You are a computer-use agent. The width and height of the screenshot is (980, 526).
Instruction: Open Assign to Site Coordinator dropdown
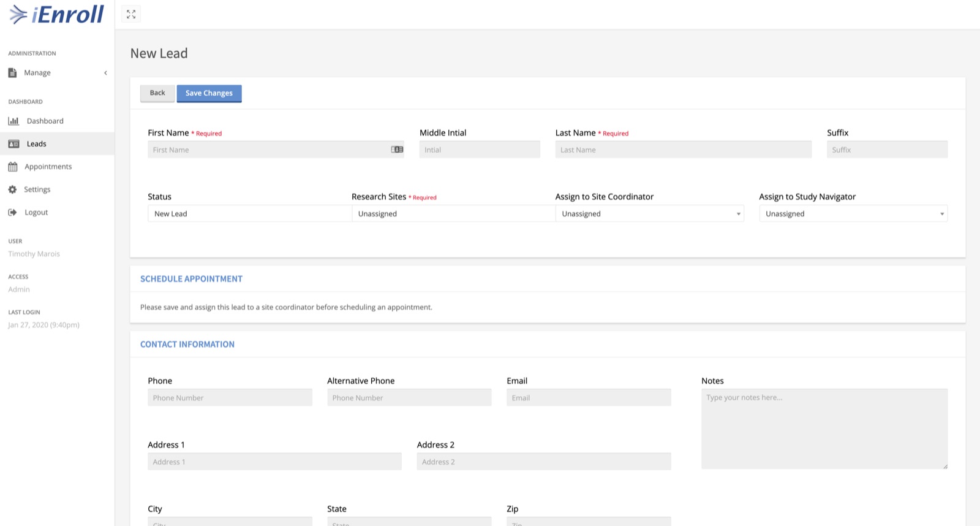click(x=649, y=213)
